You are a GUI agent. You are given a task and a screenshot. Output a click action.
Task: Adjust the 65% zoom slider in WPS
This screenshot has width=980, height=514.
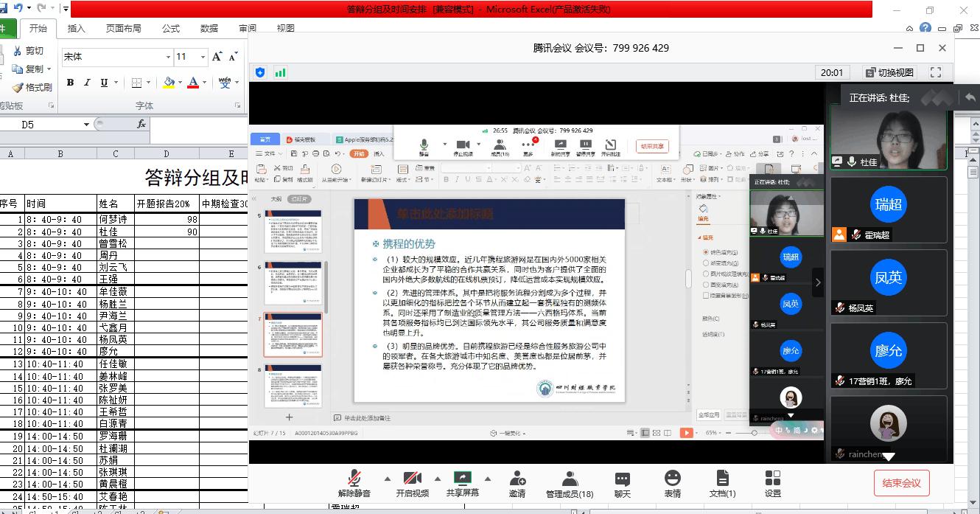point(755,433)
